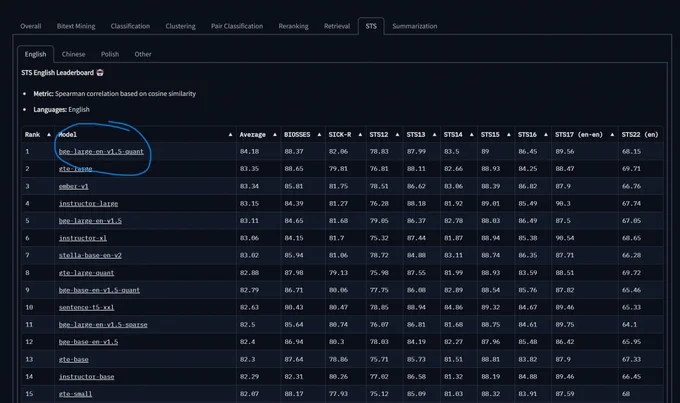Open the Pair Classification tab
This screenshot has height=403, width=680.
click(x=237, y=26)
